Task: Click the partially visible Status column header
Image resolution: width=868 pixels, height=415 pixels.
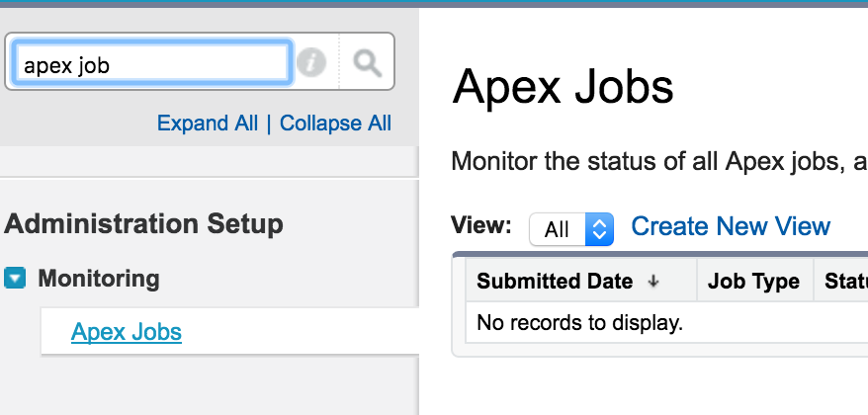Action: click(845, 282)
